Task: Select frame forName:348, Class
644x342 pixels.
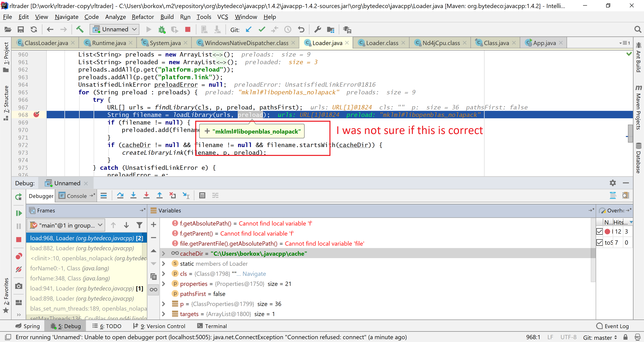Action: tap(70, 278)
